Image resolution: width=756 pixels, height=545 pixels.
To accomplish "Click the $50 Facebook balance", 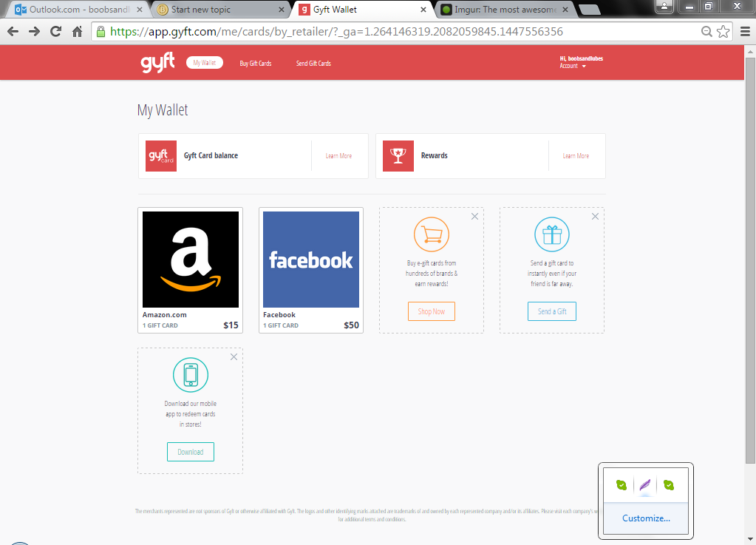I will [x=352, y=325].
